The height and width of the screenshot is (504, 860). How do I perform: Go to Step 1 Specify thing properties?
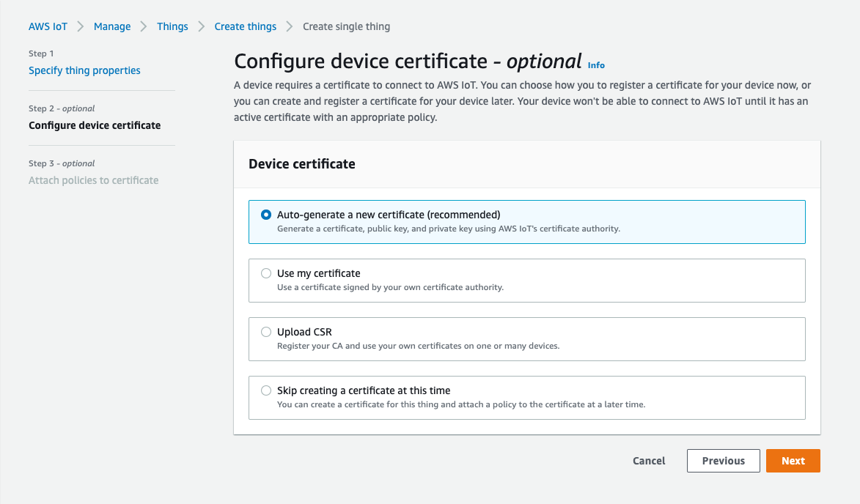84,70
